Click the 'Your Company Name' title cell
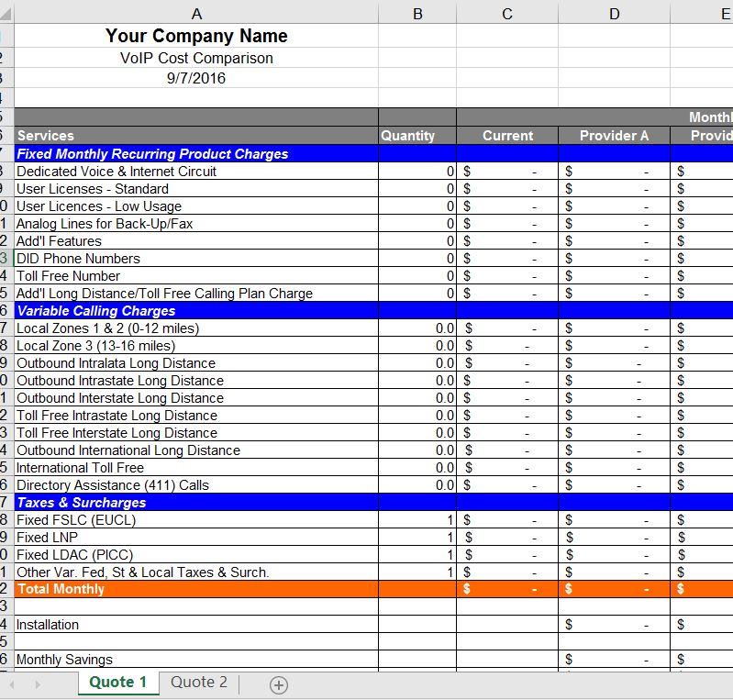Viewport: 733px width, 700px height. (x=196, y=36)
